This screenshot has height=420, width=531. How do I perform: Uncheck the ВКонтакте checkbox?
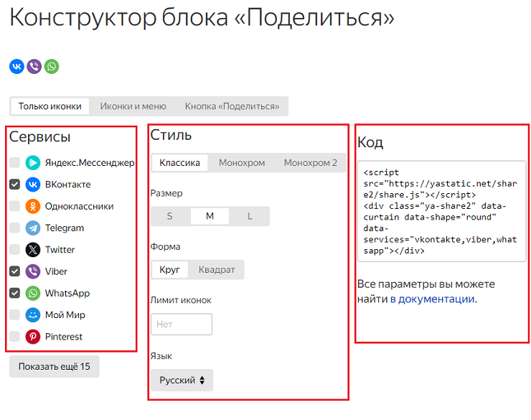point(14,185)
